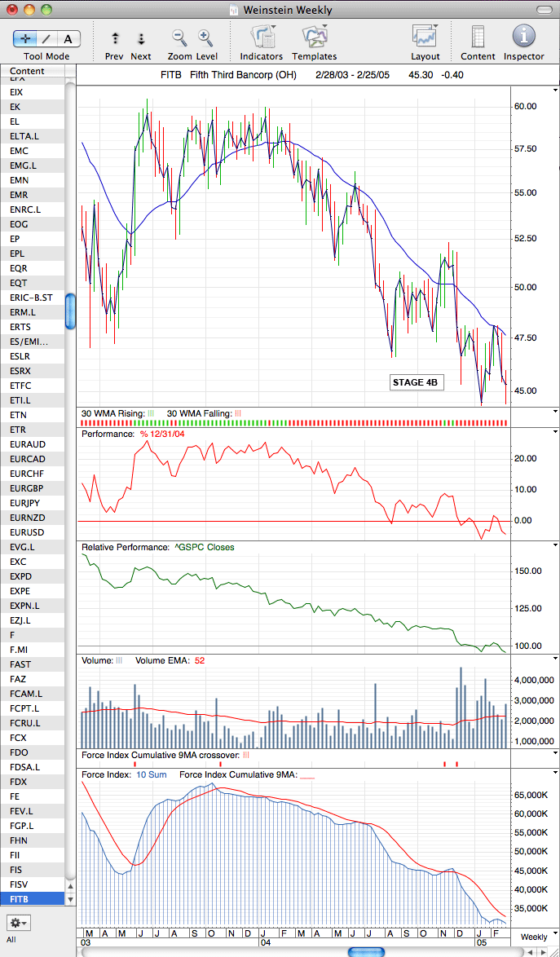
Task: Select symbol FCX in list
Action: pos(32,737)
